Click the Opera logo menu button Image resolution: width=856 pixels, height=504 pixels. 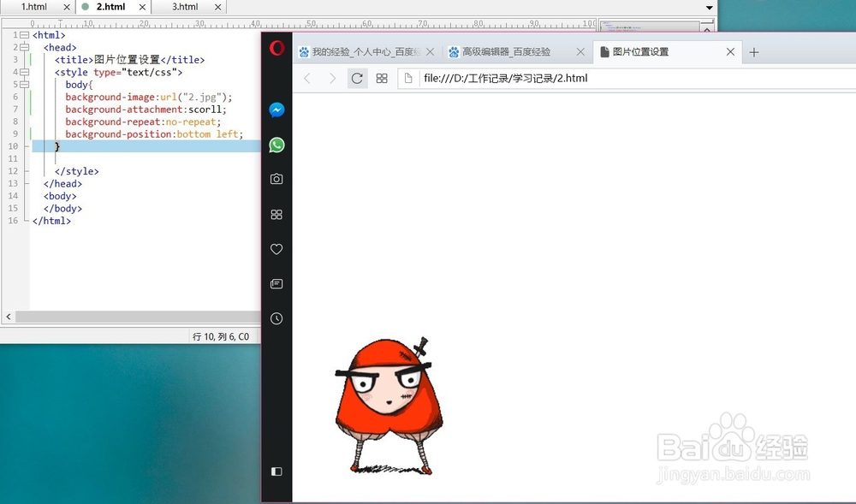tap(276, 48)
